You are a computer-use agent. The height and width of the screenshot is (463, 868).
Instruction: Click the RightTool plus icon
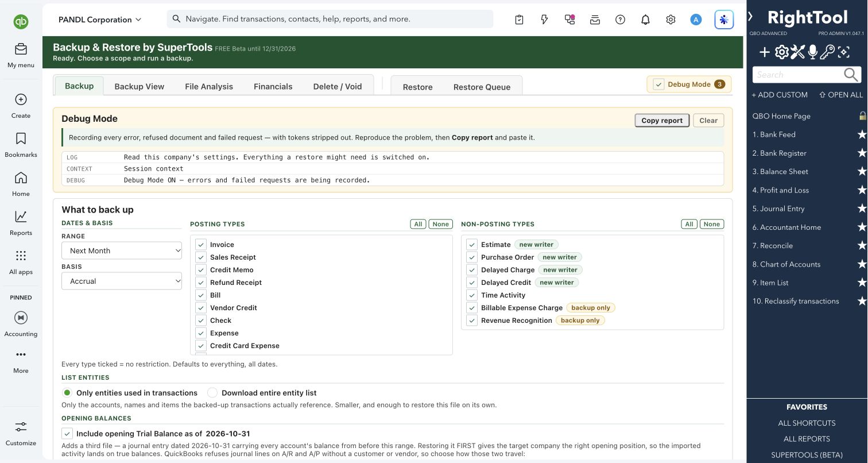point(765,53)
